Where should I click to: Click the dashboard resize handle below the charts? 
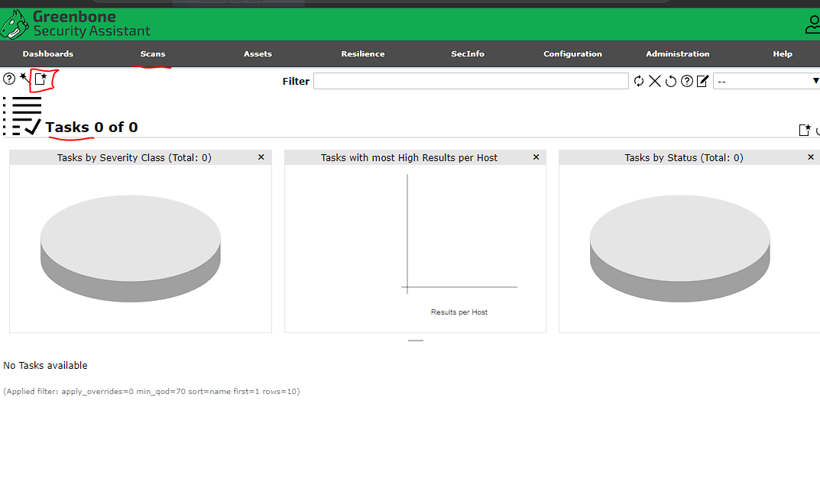(416, 341)
